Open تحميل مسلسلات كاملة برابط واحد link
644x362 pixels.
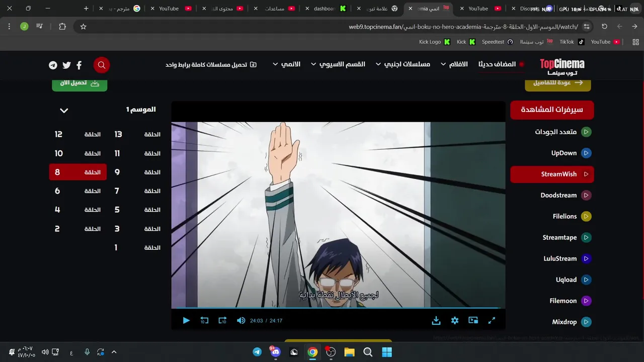(x=211, y=65)
